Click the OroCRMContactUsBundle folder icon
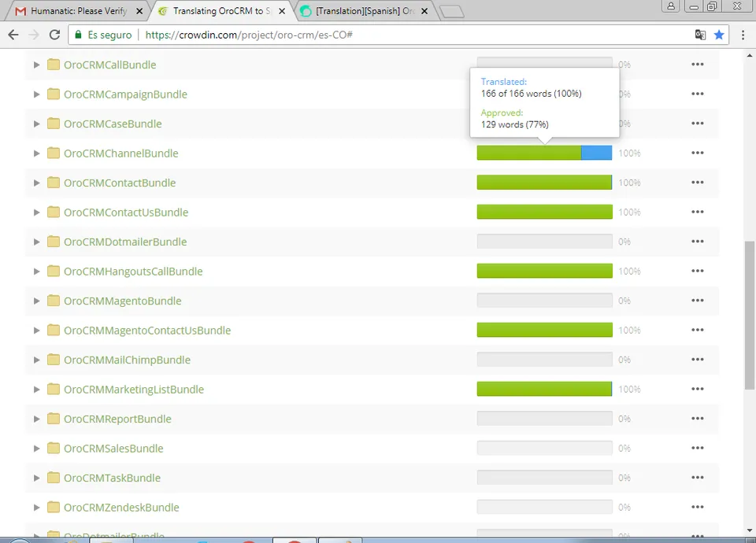The height and width of the screenshot is (543, 756). click(54, 212)
